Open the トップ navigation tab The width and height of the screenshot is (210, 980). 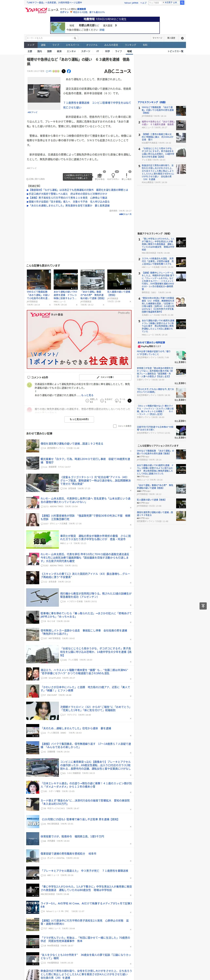[31, 45]
